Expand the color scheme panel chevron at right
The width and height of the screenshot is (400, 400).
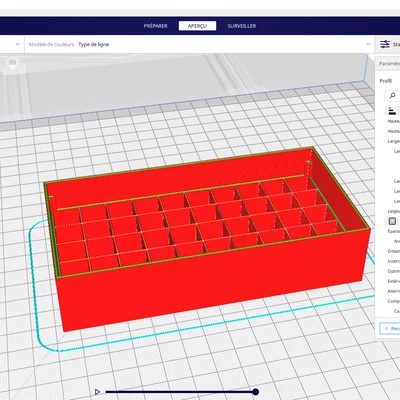[x=368, y=44]
